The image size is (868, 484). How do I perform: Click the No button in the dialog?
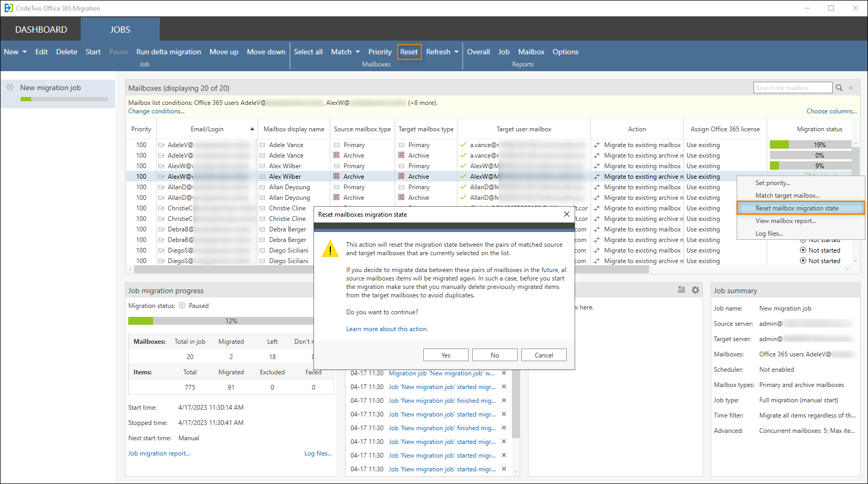coord(495,355)
